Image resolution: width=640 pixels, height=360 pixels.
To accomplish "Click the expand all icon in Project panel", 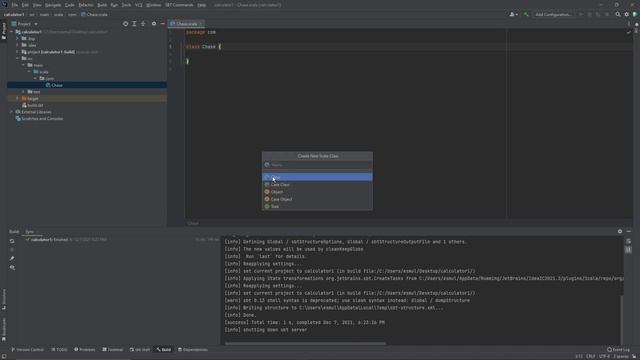I will coord(134,24).
